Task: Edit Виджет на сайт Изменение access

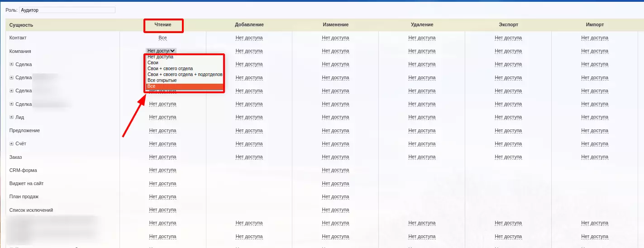Action: click(335, 183)
